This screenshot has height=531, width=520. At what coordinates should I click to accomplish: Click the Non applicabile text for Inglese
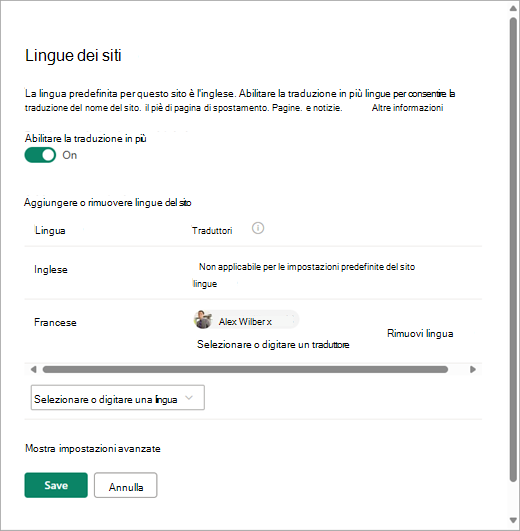tap(304, 275)
